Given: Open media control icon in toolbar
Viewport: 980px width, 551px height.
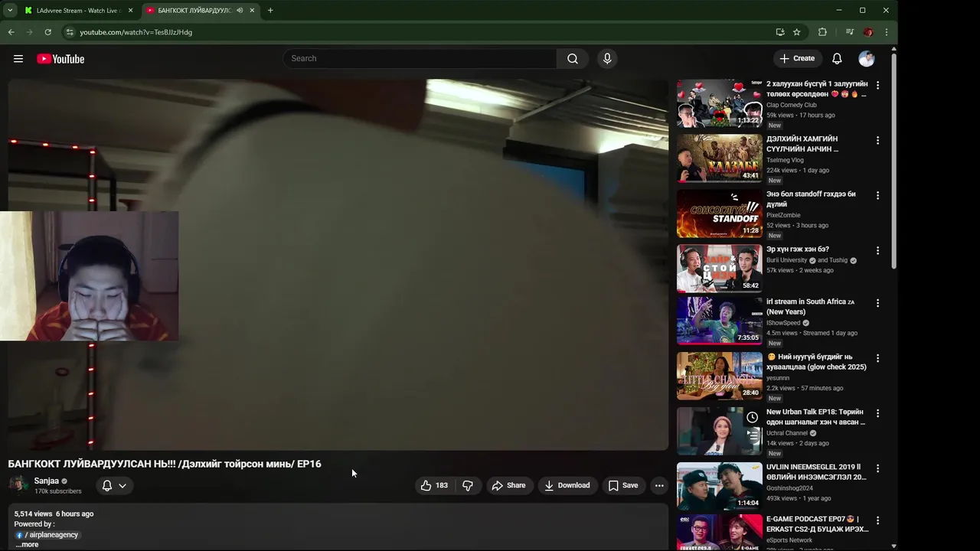Looking at the screenshot, I should tap(850, 32).
